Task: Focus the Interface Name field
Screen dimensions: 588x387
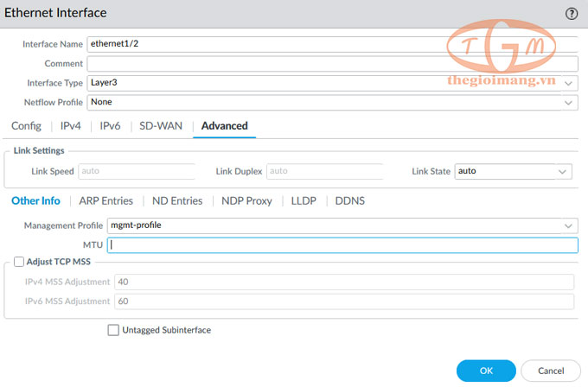Action: click(332, 44)
